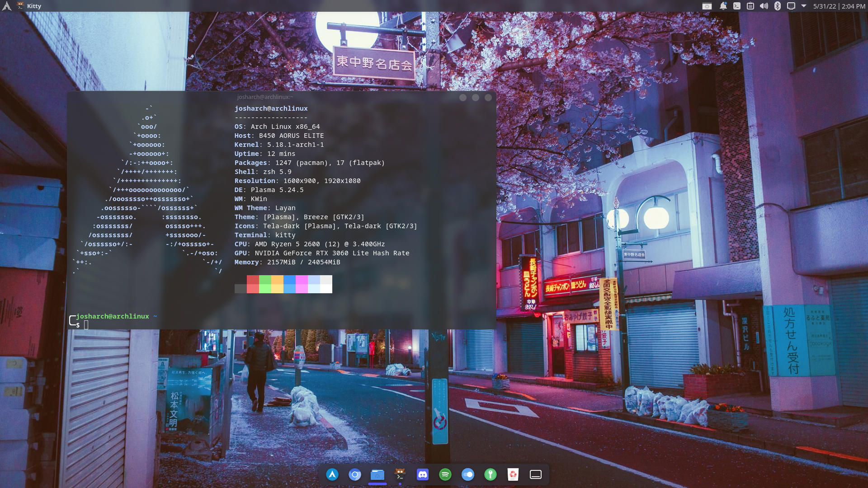
Task: Click the date and time clock
Action: point(839,6)
